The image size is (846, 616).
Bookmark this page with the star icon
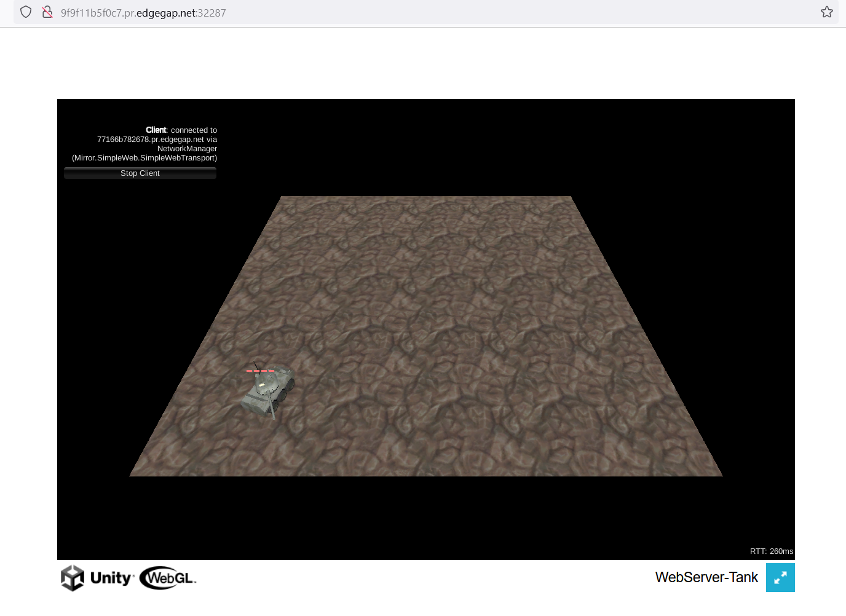(x=826, y=12)
